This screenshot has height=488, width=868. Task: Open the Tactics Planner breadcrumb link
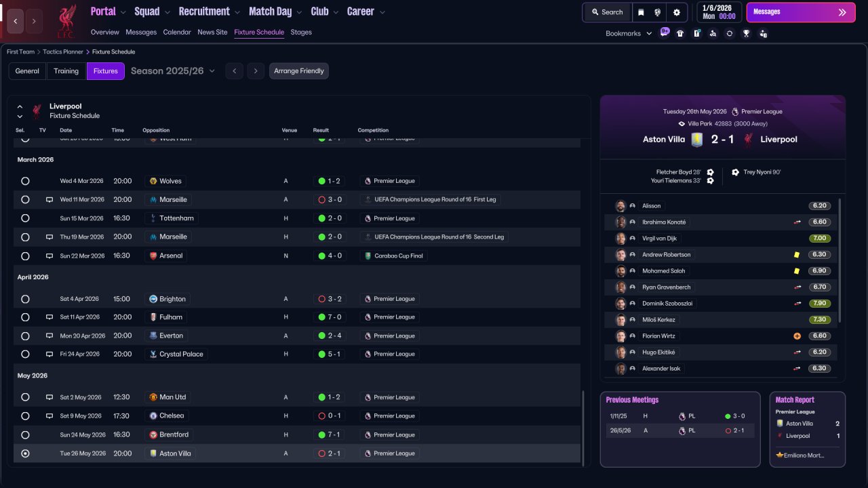coord(64,52)
